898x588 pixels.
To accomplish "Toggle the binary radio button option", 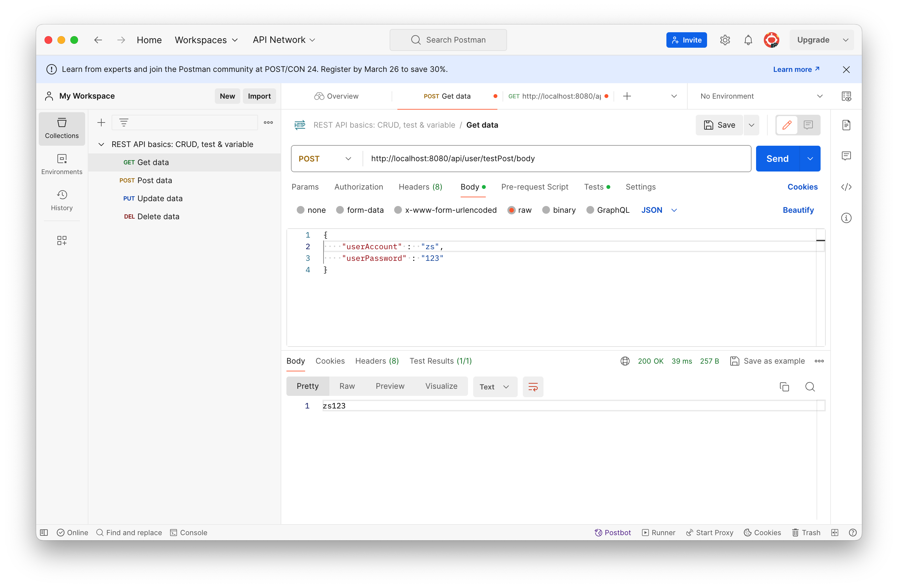I will coord(546,210).
